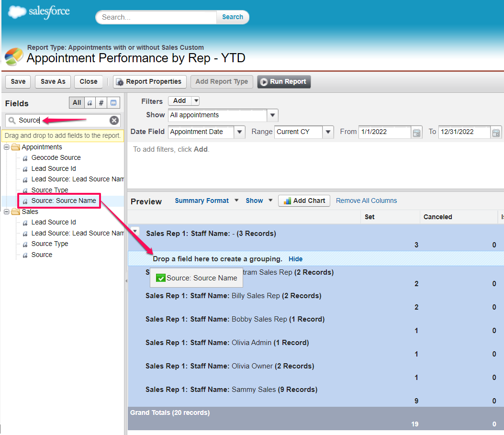Image resolution: width=504 pixels, height=435 pixels.
Task: Click the Remove All Columns link
Action: point(367,201)
